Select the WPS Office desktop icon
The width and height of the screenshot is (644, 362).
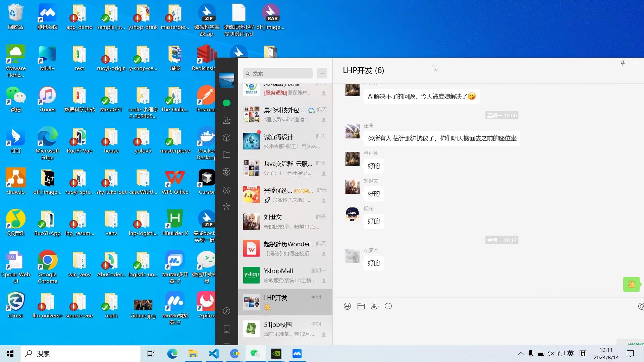tap(175, 182)
